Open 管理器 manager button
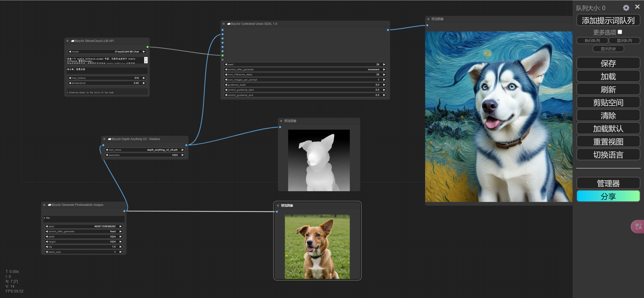The image size is (644, 298). (x=608, y=183)
